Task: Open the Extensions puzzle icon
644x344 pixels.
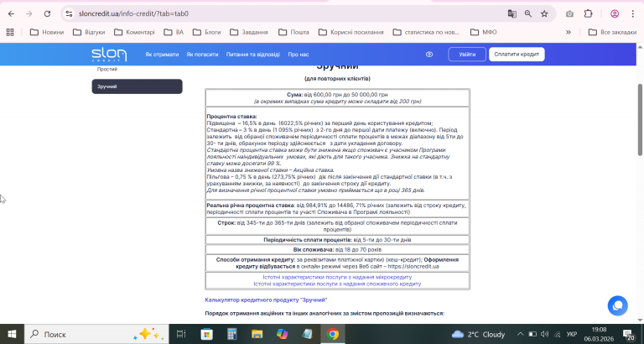Action: [x=588, y=13]
